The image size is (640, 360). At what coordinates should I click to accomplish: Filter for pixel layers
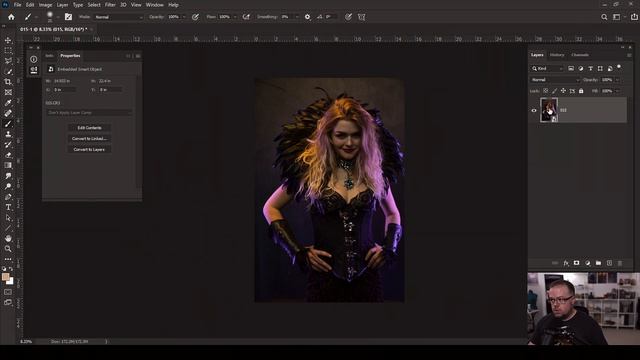(x=571, y=69)
